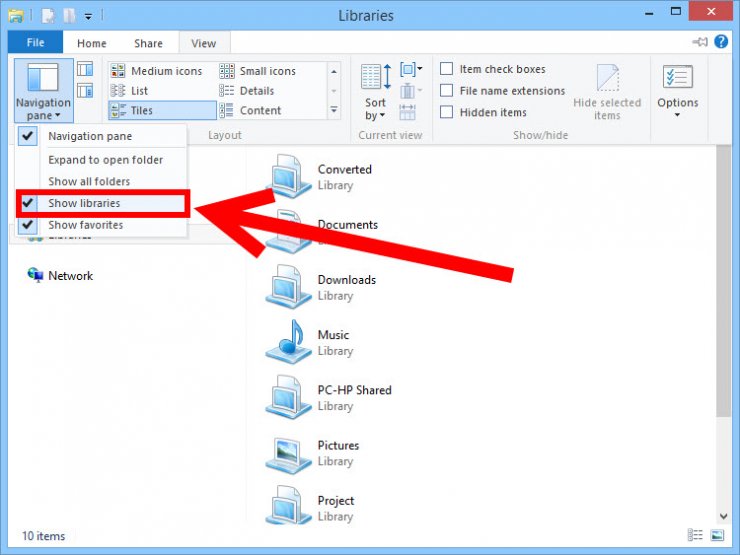Click the PC-HP Shared name text
740x555 pixels.
[354, 390]
